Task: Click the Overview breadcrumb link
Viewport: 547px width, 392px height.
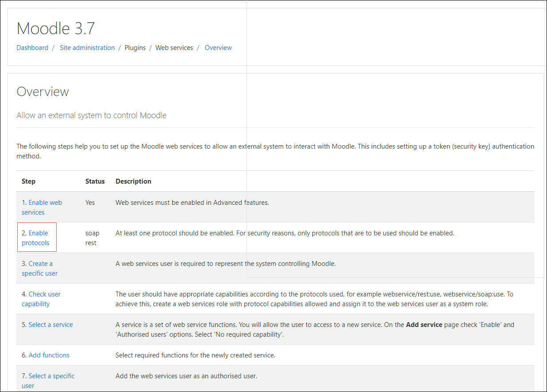Action: [x=218, y=48]
